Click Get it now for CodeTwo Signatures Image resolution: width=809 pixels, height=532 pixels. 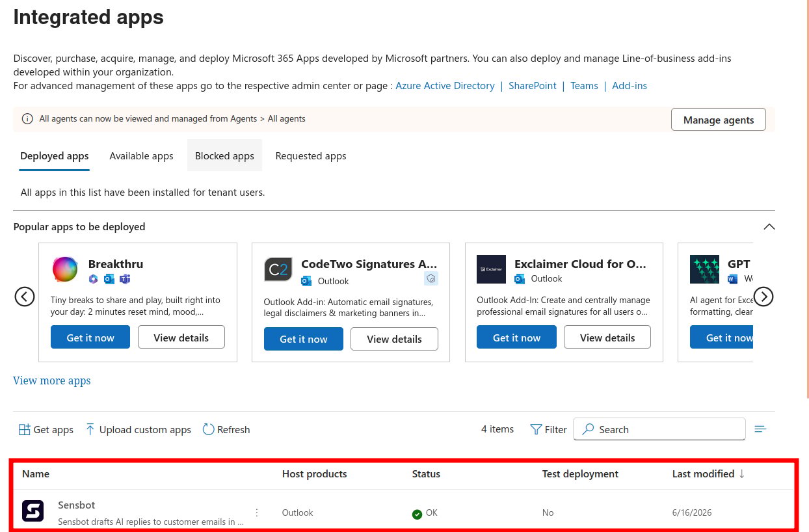[304, 339]
